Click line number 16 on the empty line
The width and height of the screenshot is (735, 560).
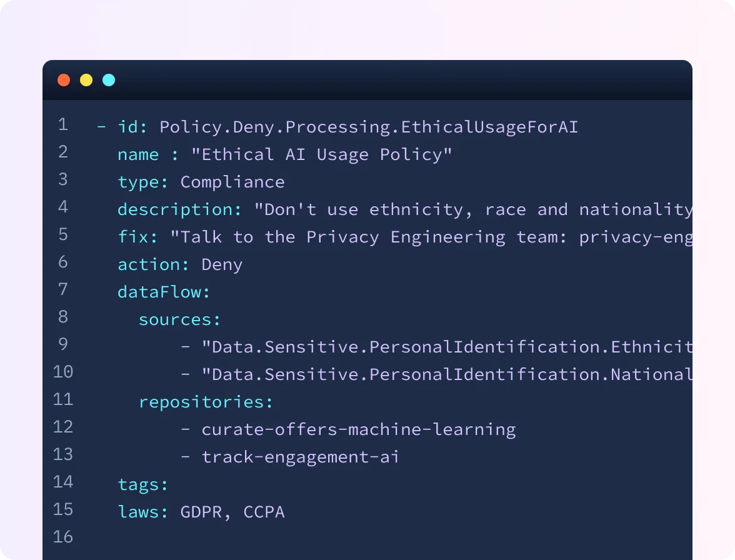63,537
